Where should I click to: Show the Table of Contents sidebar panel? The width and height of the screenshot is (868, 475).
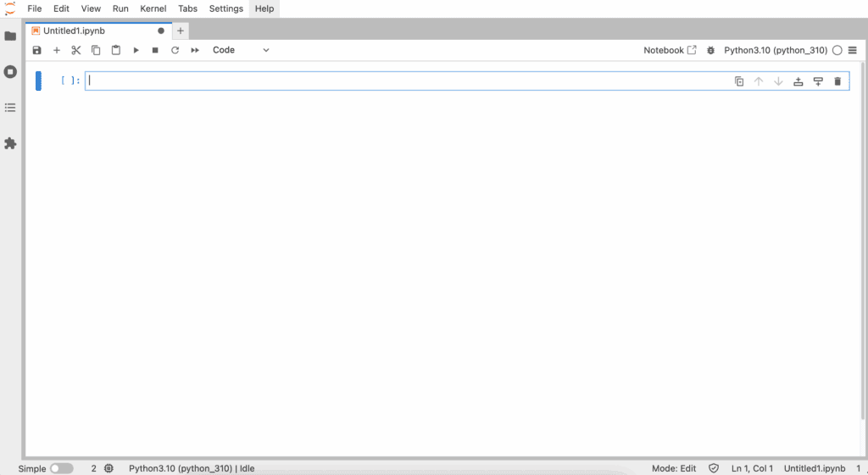pyautogui.click(x=10, y=108)
